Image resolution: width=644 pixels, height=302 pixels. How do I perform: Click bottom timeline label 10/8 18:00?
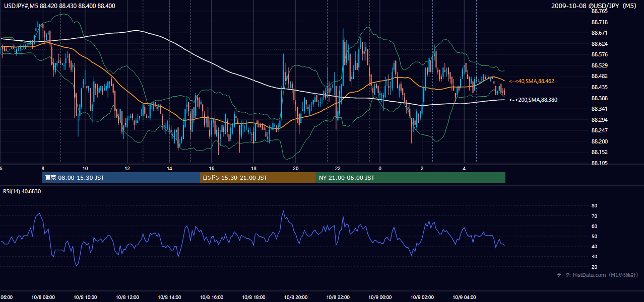click(253, 297)
